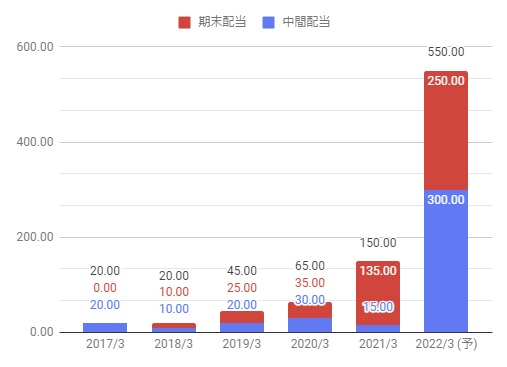Select the 中間配当 legend label

pos(306,22)
